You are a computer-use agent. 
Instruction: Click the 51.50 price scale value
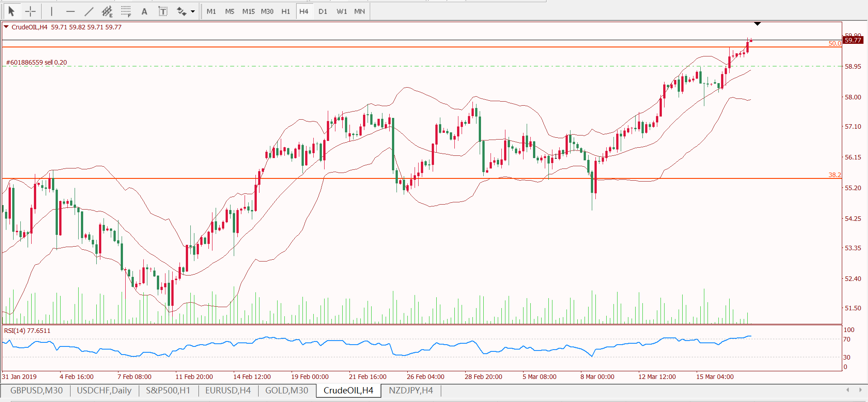(853, 308)
